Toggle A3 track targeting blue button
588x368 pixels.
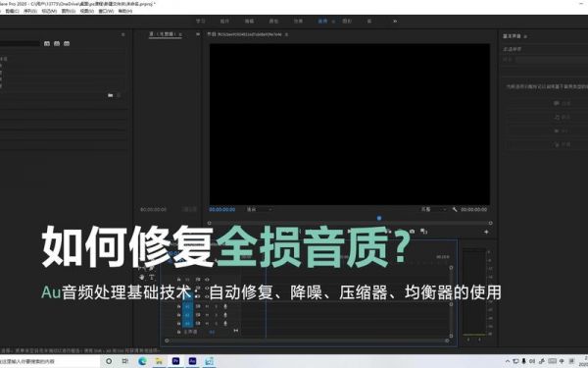click(188, 323)
